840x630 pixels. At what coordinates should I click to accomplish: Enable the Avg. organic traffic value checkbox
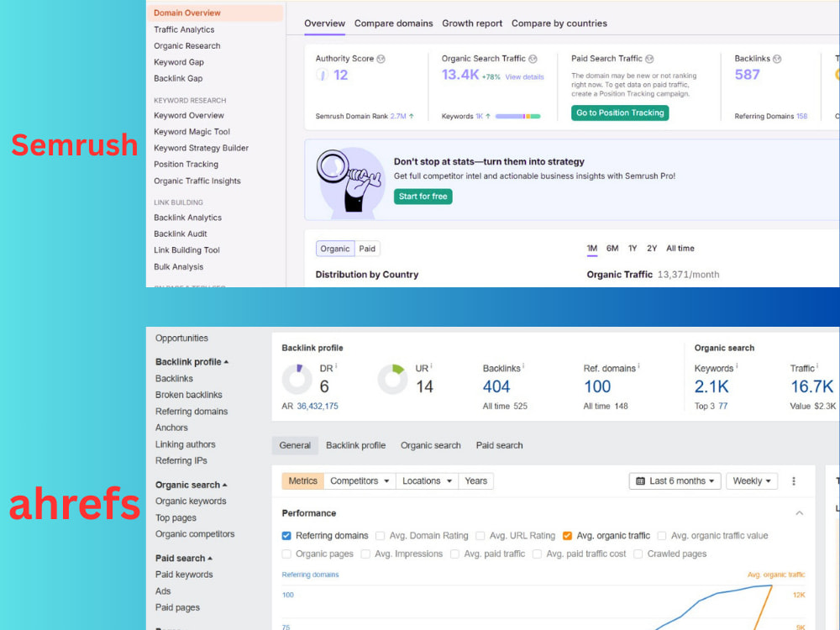coord(662,536)
